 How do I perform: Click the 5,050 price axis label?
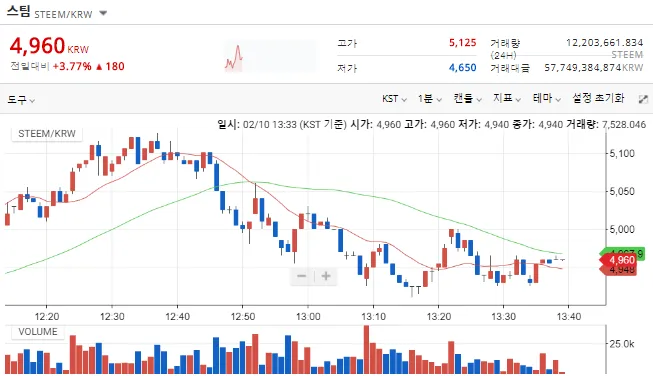[x=622, y=191]
